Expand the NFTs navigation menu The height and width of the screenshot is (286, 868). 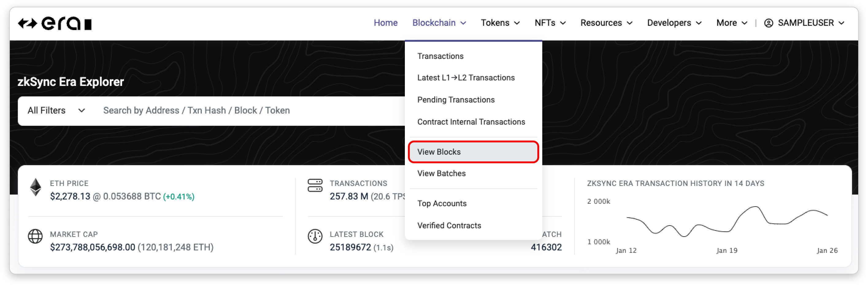pos(550,23)
